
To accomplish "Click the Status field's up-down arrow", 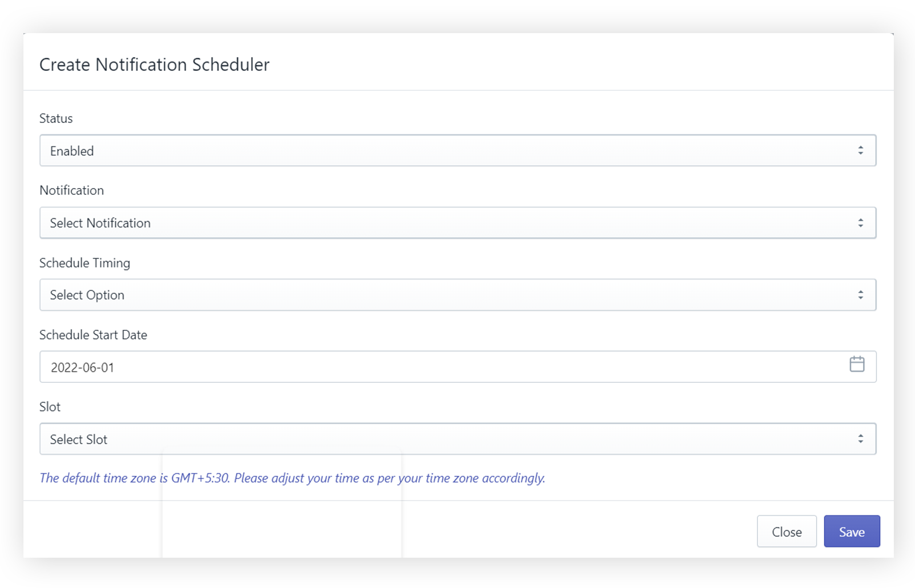I will point(860,150).
